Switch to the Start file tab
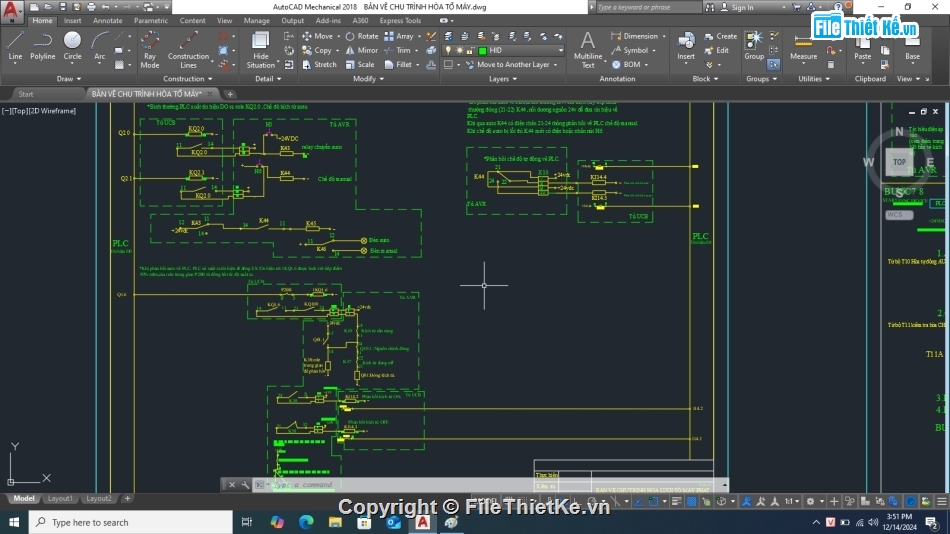950x534 pixels. [x=26, y=94]
